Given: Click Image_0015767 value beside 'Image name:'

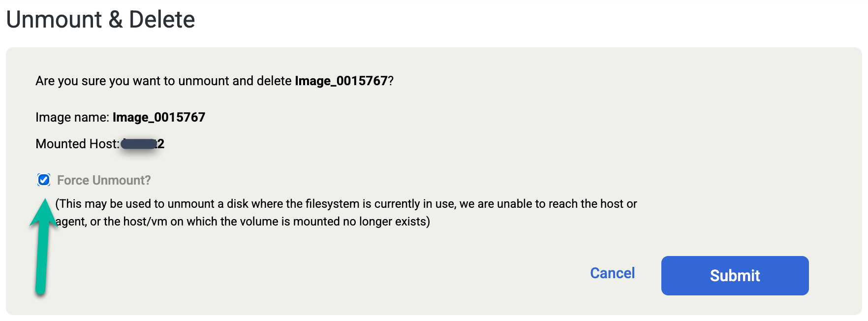Looking at the screenshot, I should [x=158, y=117].
